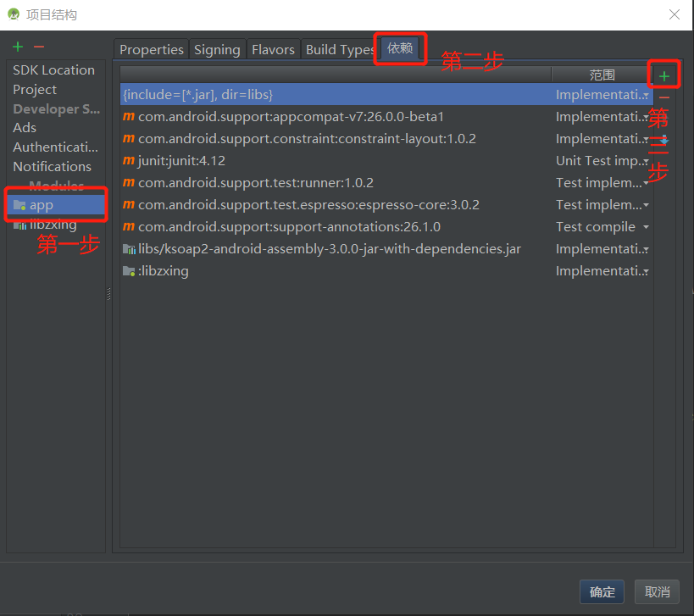Click the 确定 button

point(602,591)
